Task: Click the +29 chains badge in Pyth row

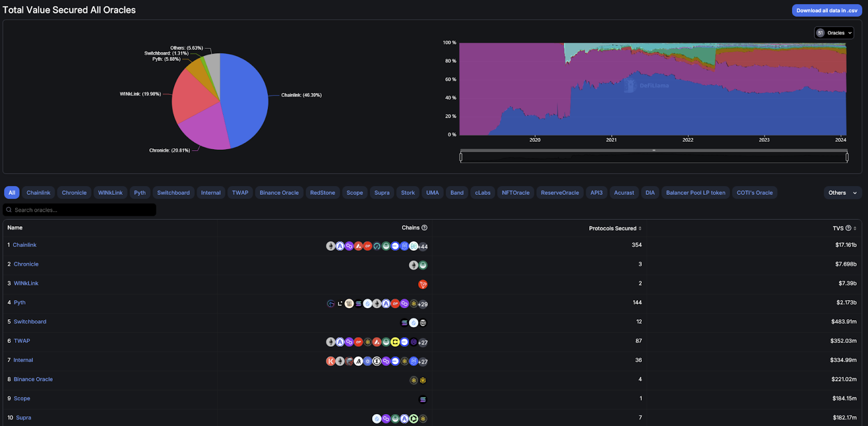Action: (423, 304)
